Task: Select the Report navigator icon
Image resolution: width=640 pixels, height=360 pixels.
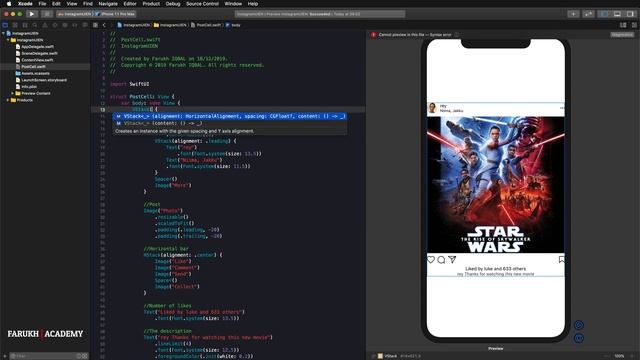Action: click(x=84, y=25)
